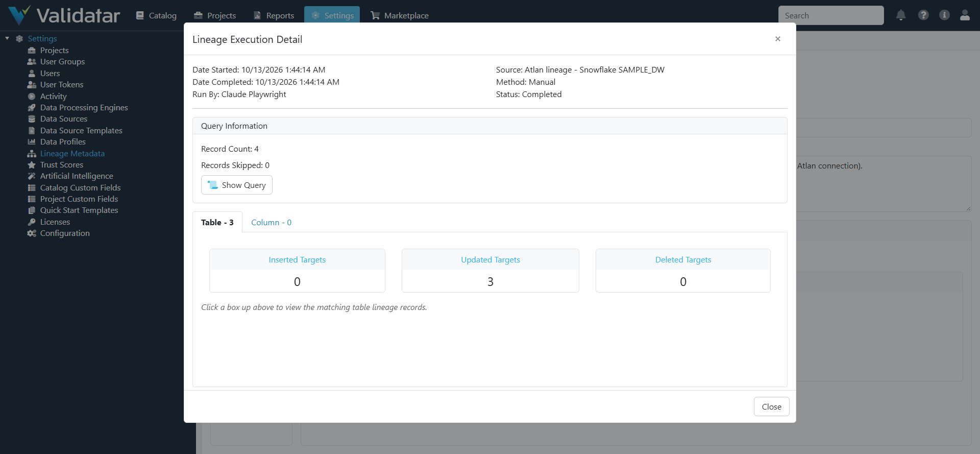
Task: Open Catalog Custom Fields in sidebar
Action: 80,187
